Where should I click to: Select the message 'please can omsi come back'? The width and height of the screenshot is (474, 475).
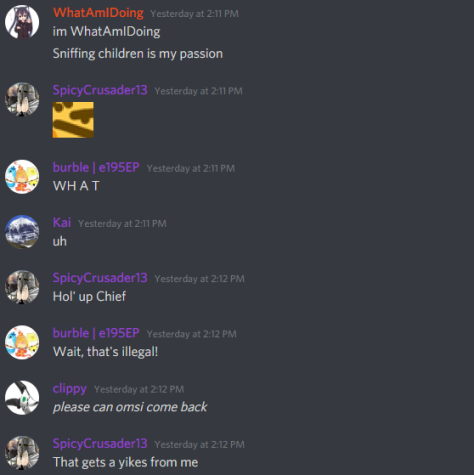point(130,407)
